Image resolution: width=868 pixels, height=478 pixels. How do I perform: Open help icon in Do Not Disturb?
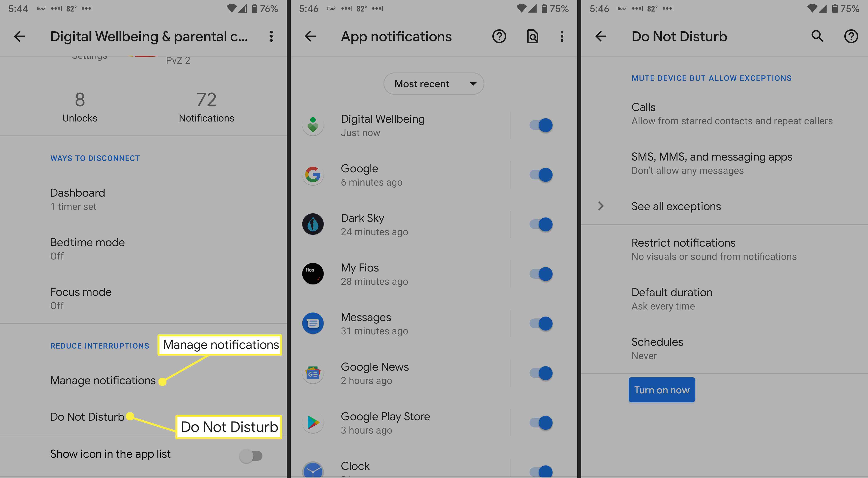[x=851, y=36]
